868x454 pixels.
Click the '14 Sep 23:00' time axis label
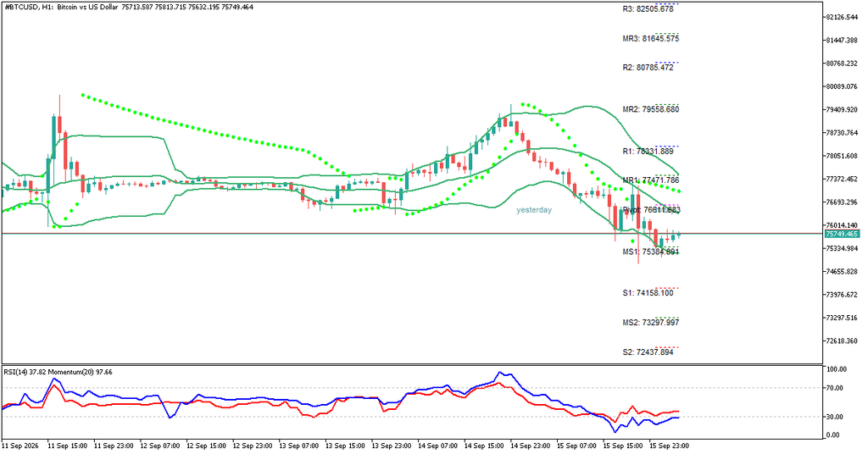point(531,446)
